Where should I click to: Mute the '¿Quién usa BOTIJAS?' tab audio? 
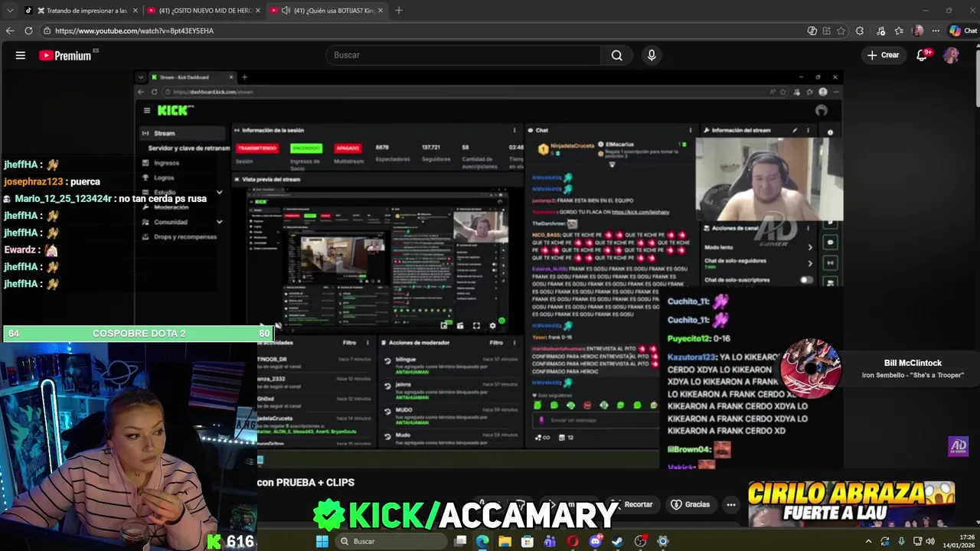coord(285,11)
